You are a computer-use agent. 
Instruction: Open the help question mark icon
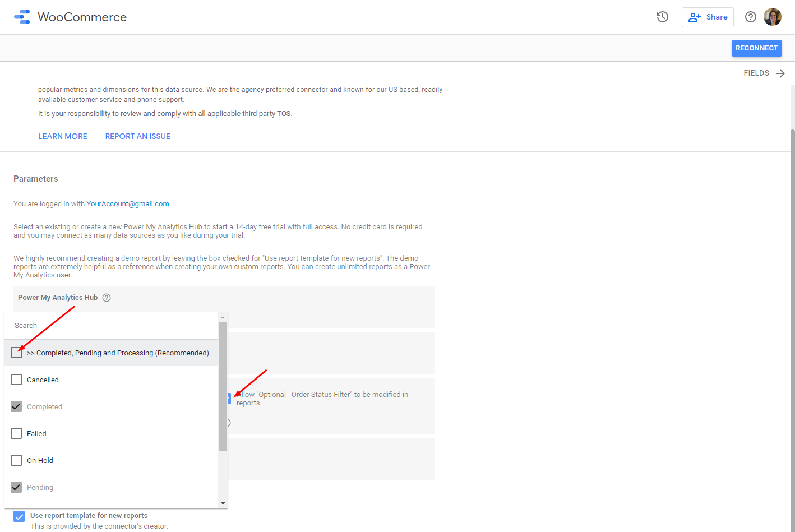(750, 17)
